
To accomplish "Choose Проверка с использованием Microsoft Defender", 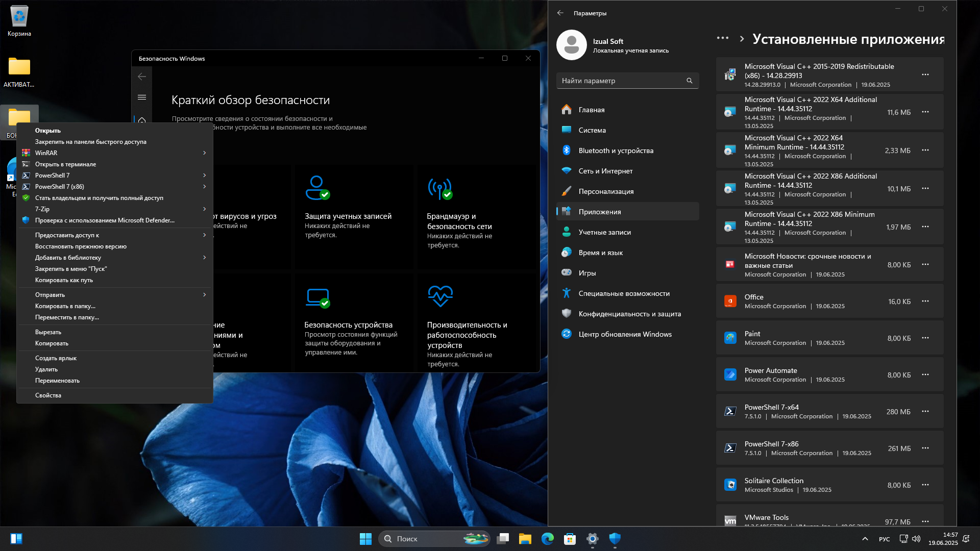I will coord(115,220).
